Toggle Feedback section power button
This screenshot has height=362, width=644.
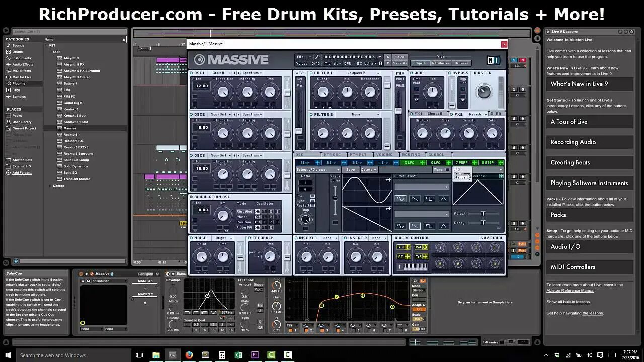249,238
